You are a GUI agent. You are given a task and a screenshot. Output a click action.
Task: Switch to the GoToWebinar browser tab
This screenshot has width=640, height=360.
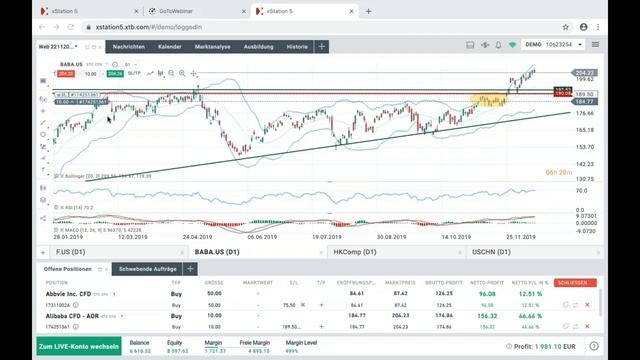click(x=198, y=11)
